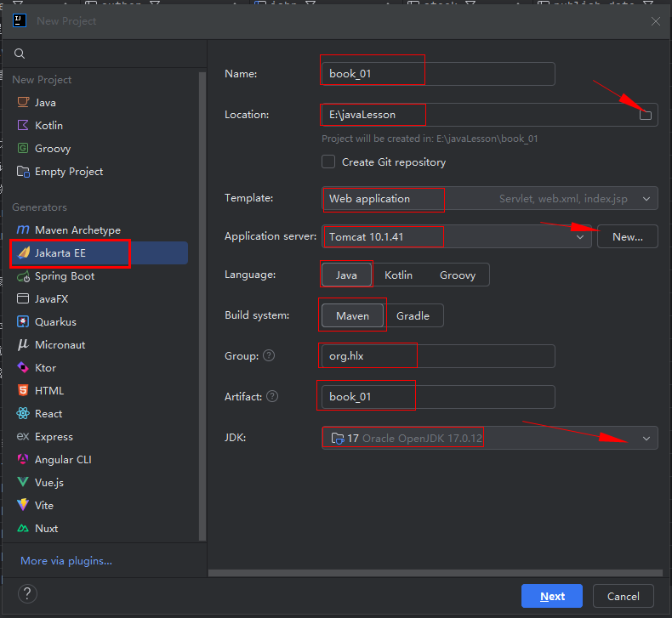Click the horizontal scrollbar at the bottom

(436, 573)
